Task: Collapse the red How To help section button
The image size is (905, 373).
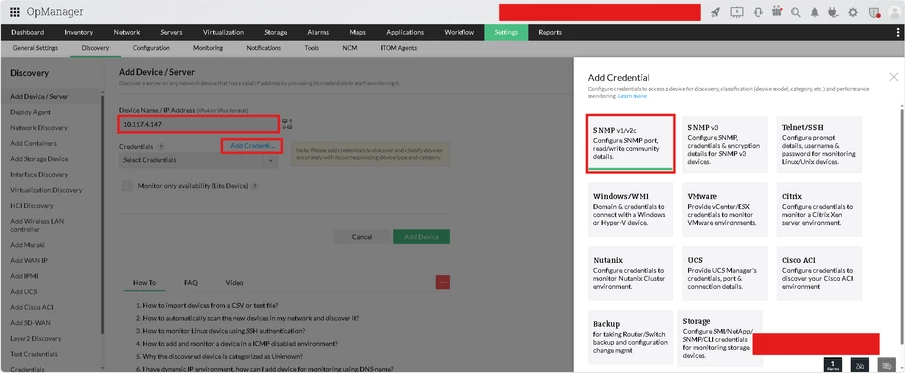Action: 443,282
